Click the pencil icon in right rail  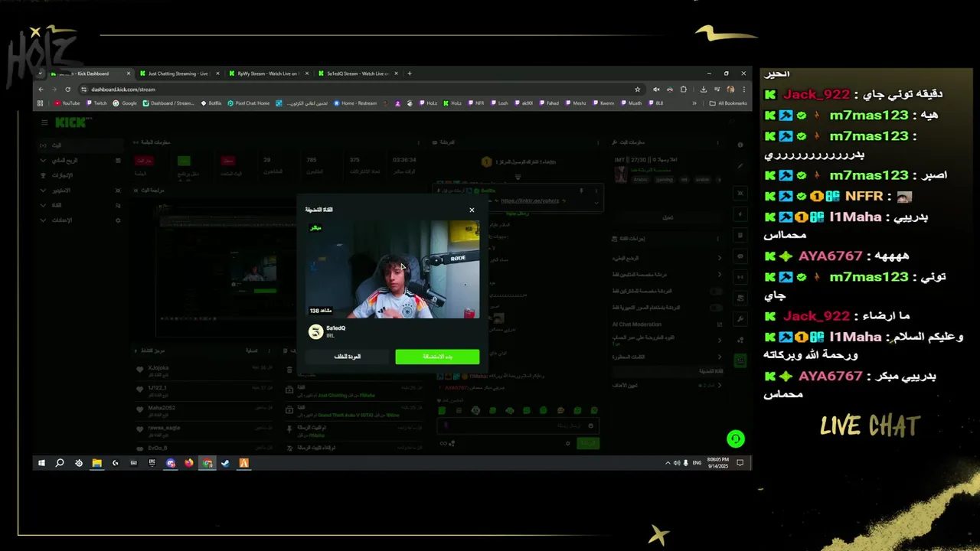[x=740, y=165]
